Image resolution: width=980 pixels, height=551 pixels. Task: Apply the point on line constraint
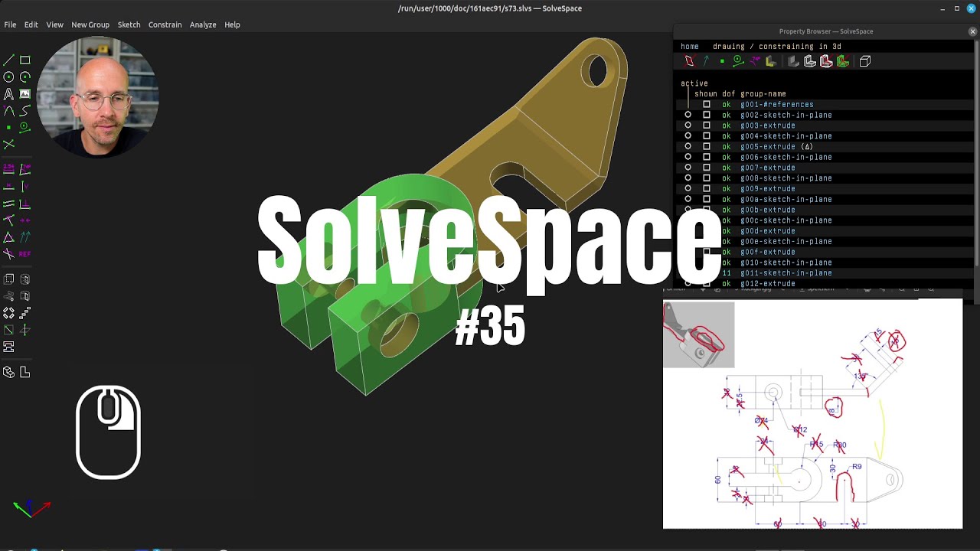click(x=8, y=220)
